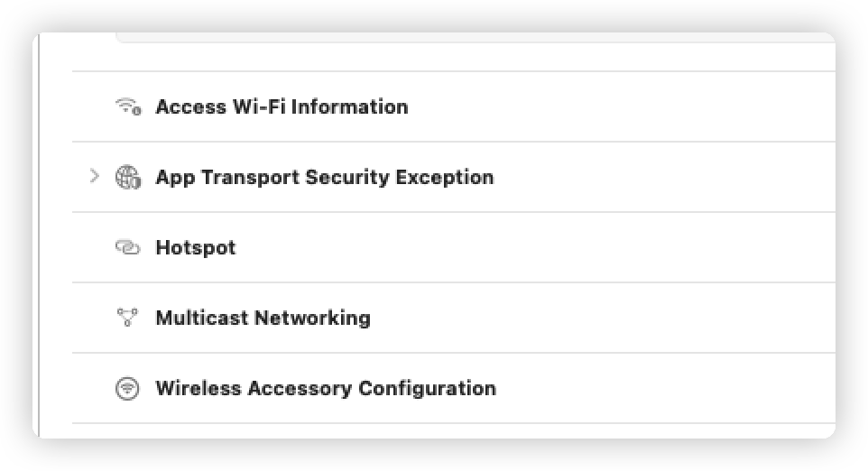Click the Hotspot linked-rings icon
Image resolution: width=868 pixels, height=471 pixels.
point(128,247)
